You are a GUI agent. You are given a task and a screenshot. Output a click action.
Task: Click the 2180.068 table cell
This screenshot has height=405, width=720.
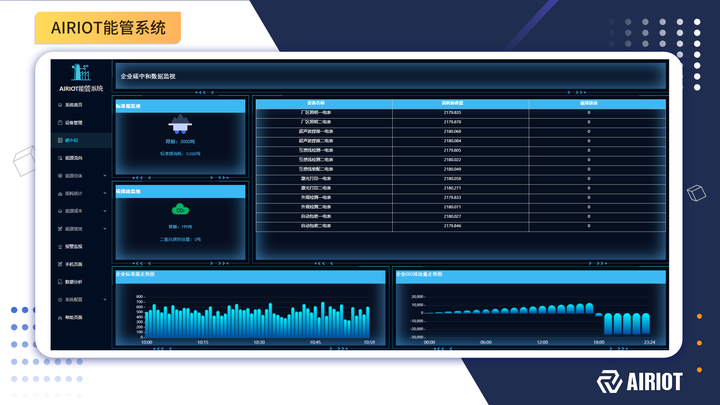pos(452,131)
